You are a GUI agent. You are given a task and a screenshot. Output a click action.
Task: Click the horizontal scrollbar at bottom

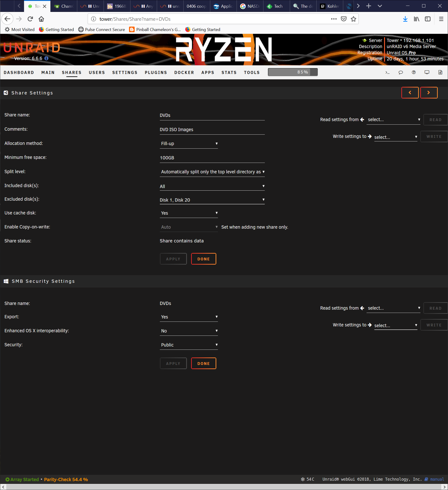click(224, 487)
